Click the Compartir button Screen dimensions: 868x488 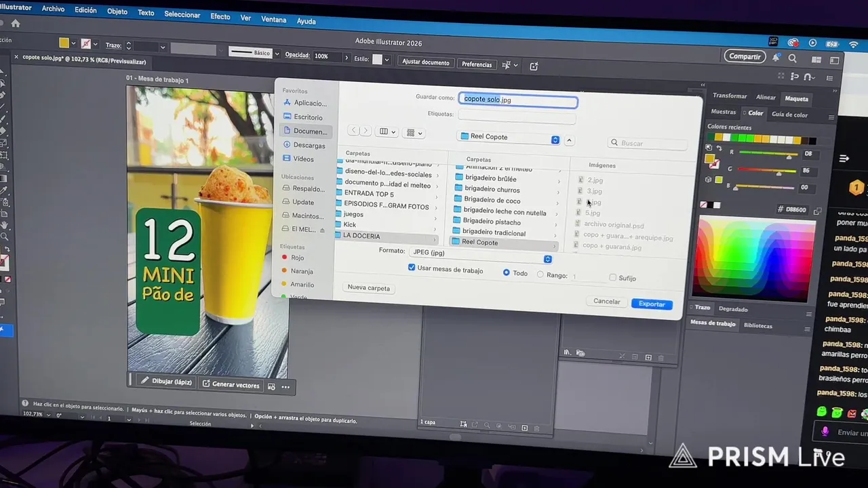(x=745, y=57)
